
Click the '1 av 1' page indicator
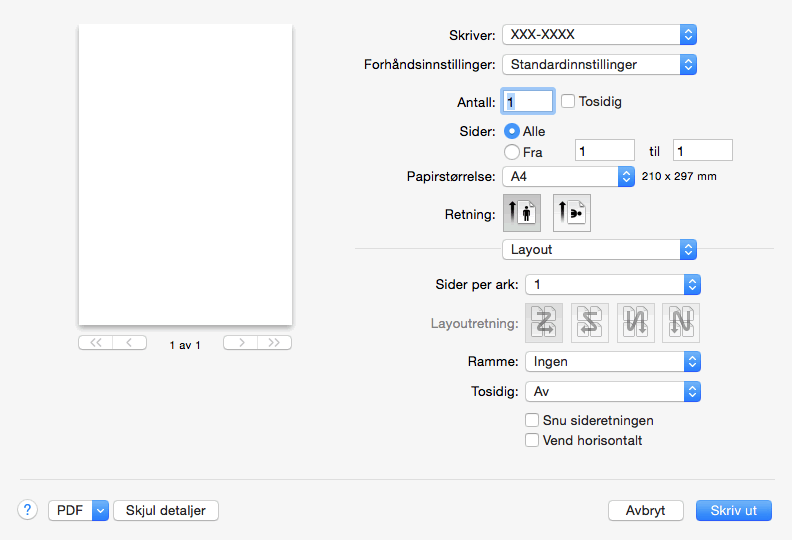tap(185, 345)
